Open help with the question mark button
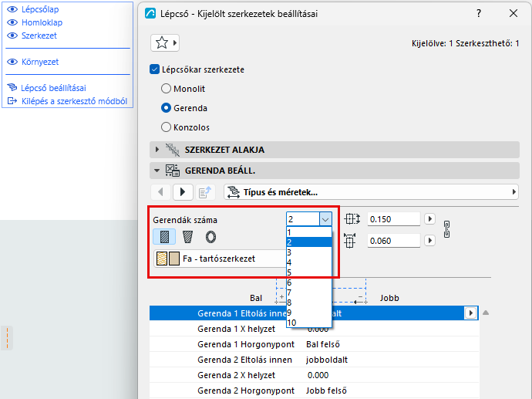 click(478, 14)
